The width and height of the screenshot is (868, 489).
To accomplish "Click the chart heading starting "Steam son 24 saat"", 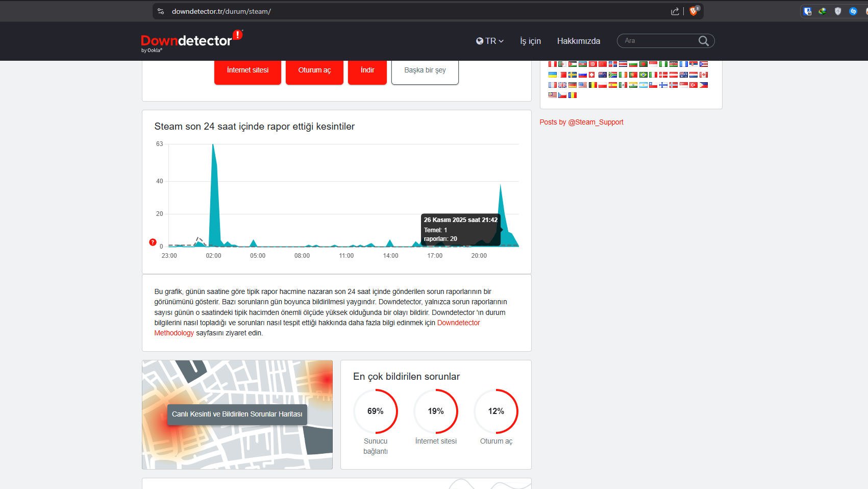I will click(255, 127).
